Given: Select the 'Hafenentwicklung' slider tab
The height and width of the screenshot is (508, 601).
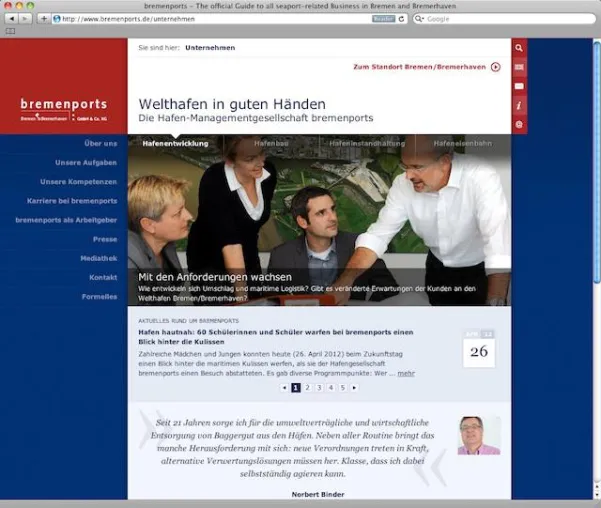Looking at the screenshot, I should [175, 143].
